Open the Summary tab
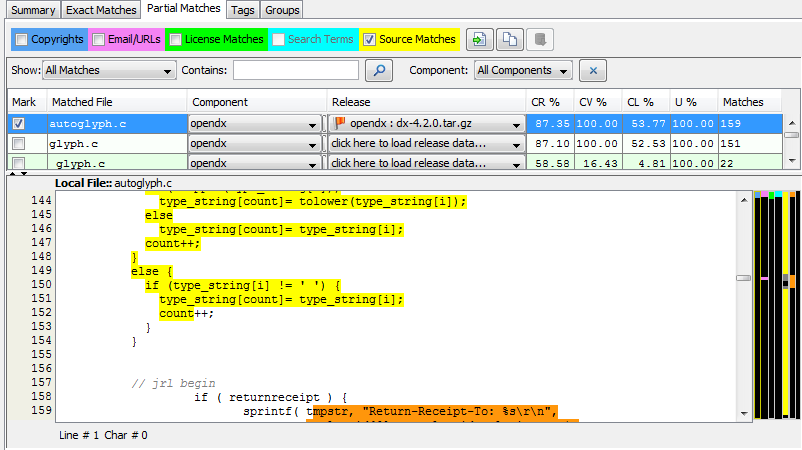The width and height of the screenshot is (802, 450). click(x=32, y=9)
